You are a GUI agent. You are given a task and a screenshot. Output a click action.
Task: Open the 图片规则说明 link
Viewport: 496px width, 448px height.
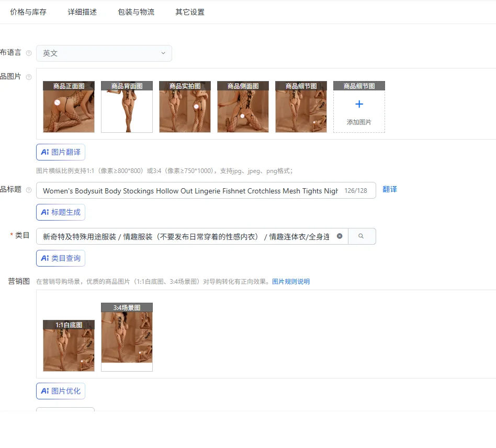pos(291,281)
